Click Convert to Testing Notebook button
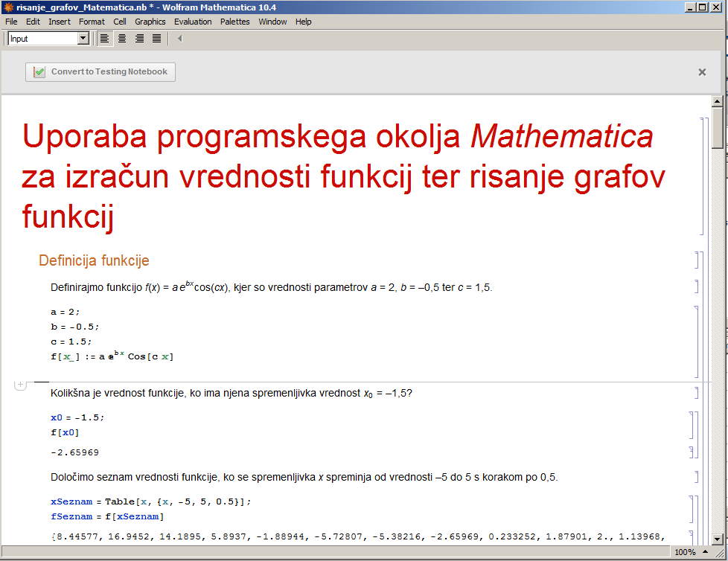Viewport: 728px width, 561px height. pos(100,72)
